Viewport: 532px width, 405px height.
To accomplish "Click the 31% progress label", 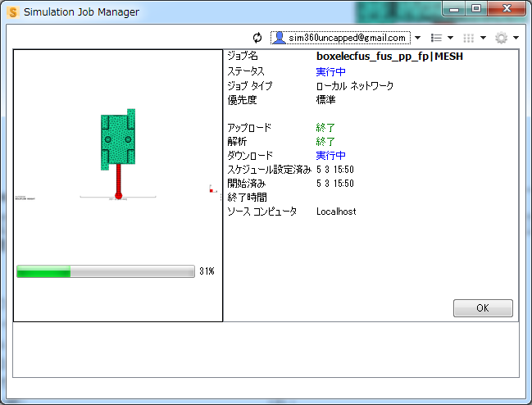I will pyautogui.click(x=207, y=271).
